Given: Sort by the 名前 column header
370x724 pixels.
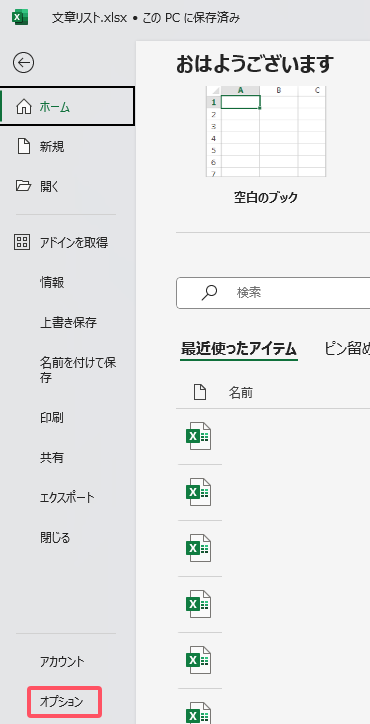Looking at the screenshot, I should click(x=241, y=393).
